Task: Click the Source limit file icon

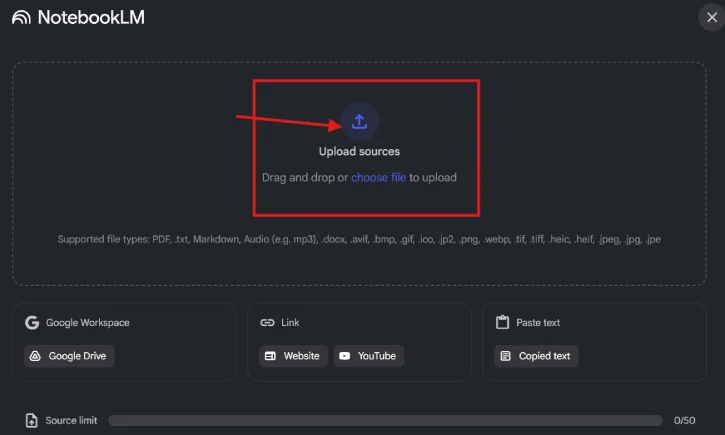Action: pos(32,421)
